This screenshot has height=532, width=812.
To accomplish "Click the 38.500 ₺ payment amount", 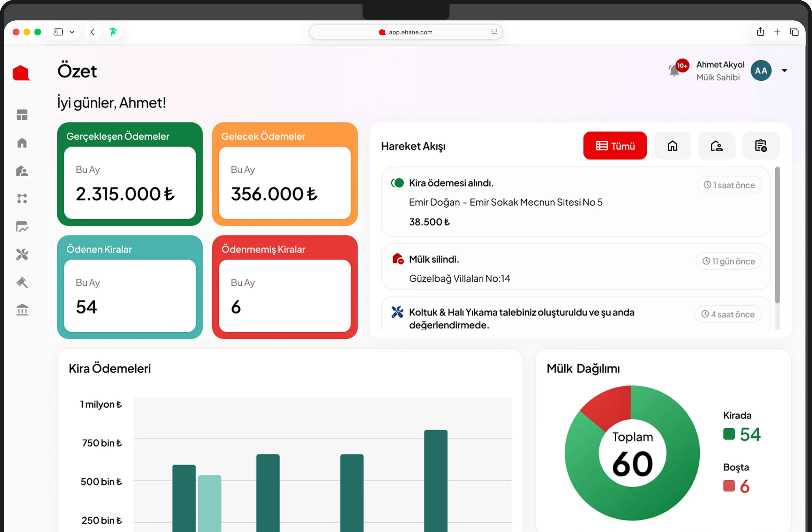I will point(429,222).
